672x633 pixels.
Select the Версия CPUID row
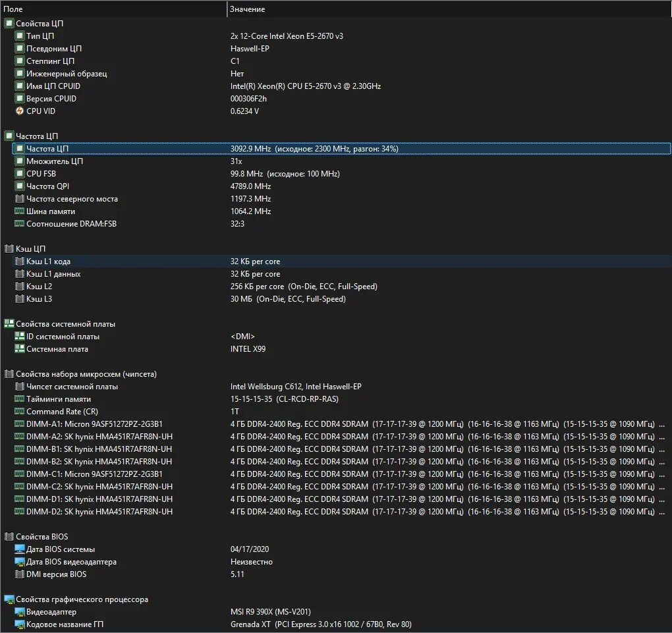341,99
